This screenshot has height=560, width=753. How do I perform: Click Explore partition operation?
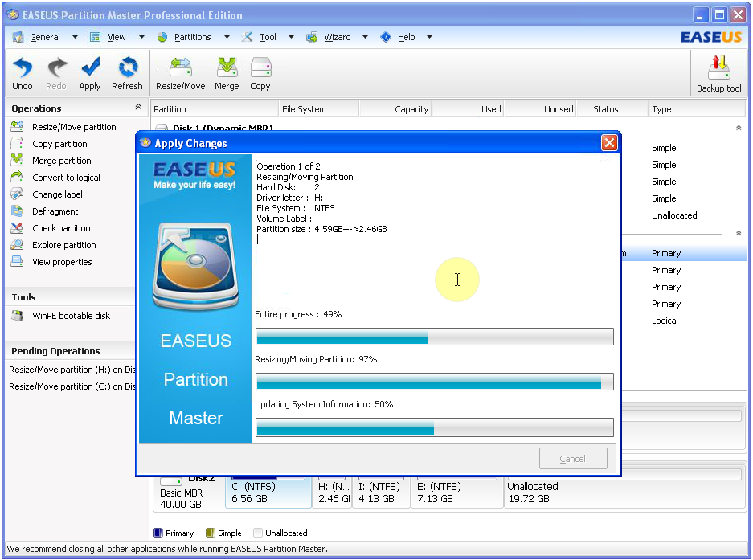tap(63, 245)
